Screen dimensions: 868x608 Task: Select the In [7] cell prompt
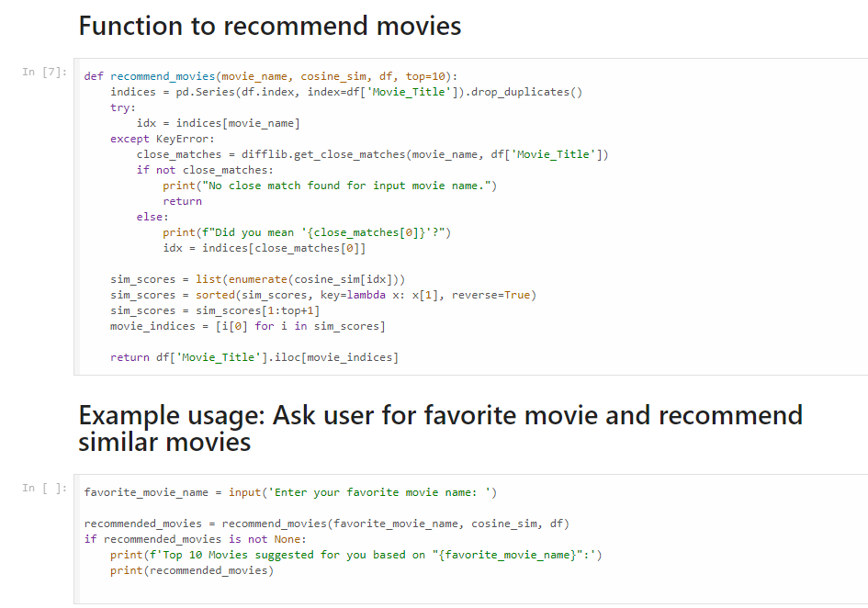pos(44,73)
